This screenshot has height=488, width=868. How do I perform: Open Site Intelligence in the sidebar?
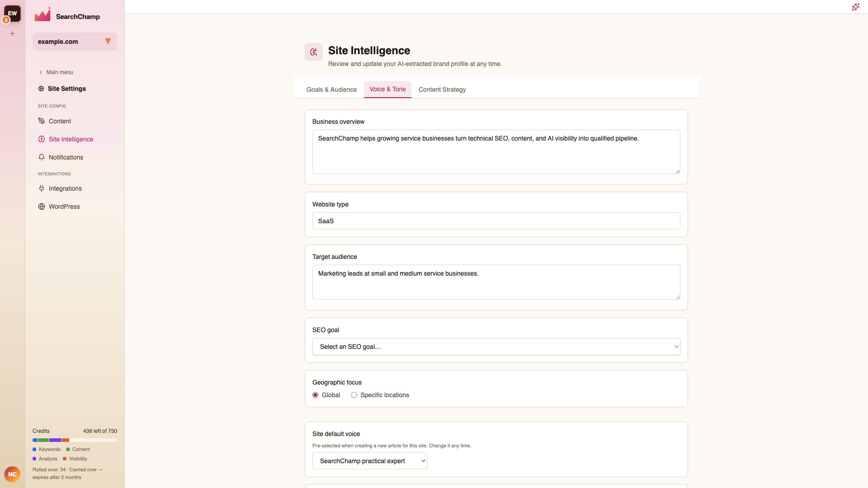(75, 139)
